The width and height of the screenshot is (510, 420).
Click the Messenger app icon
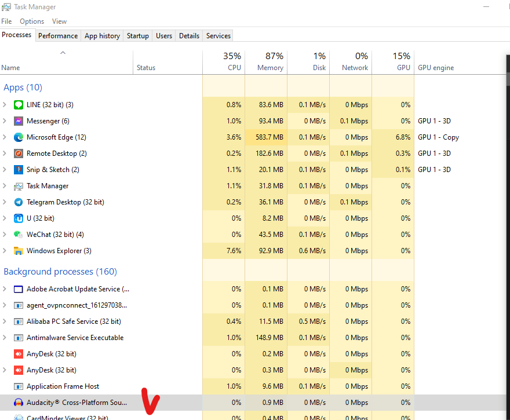pyautogui.click(x=19, y=121)
